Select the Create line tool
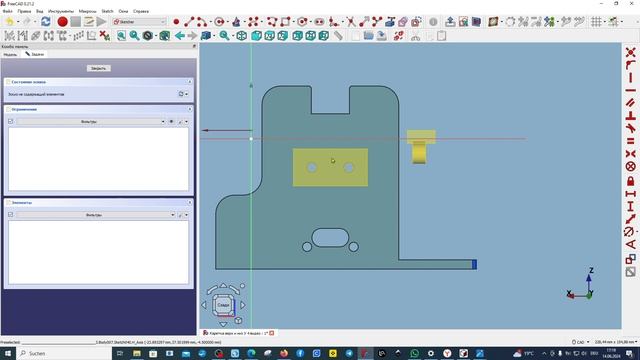 click(189, 22)
